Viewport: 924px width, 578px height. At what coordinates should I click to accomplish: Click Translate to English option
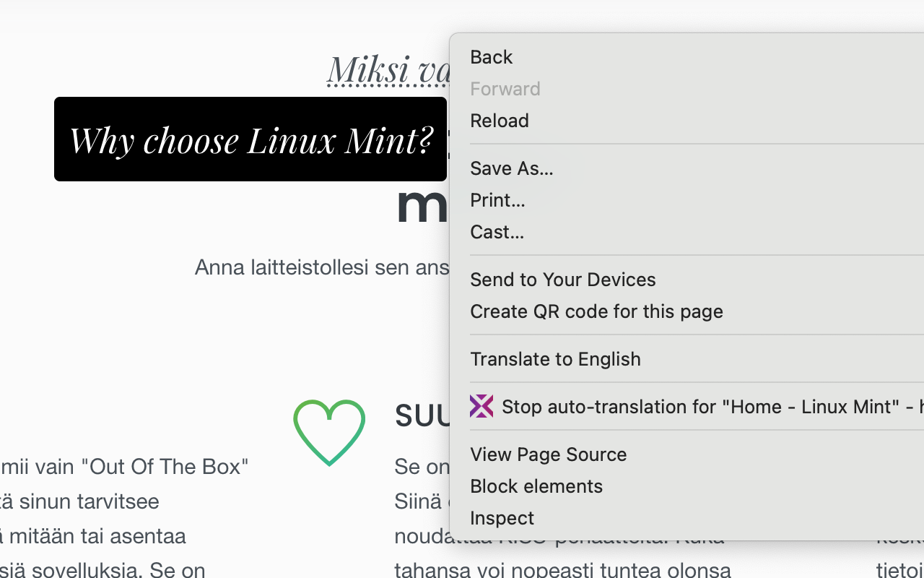[555, 359]
